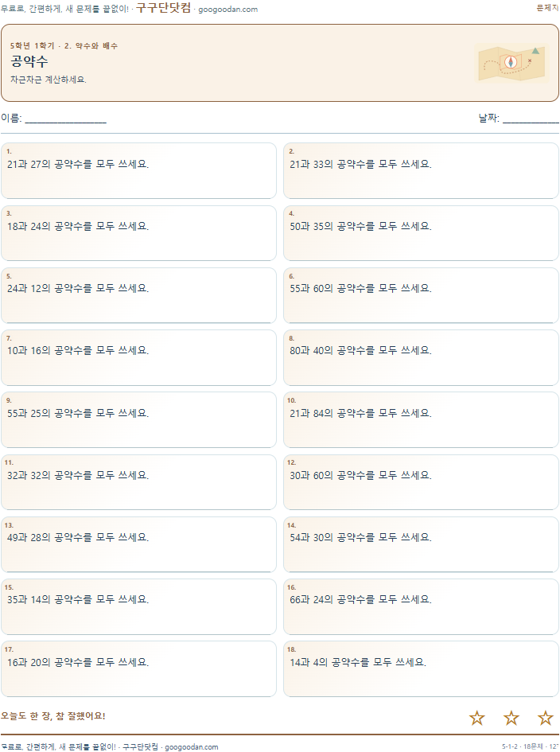
Task: Click the first star at bottom
Action: 477,718
